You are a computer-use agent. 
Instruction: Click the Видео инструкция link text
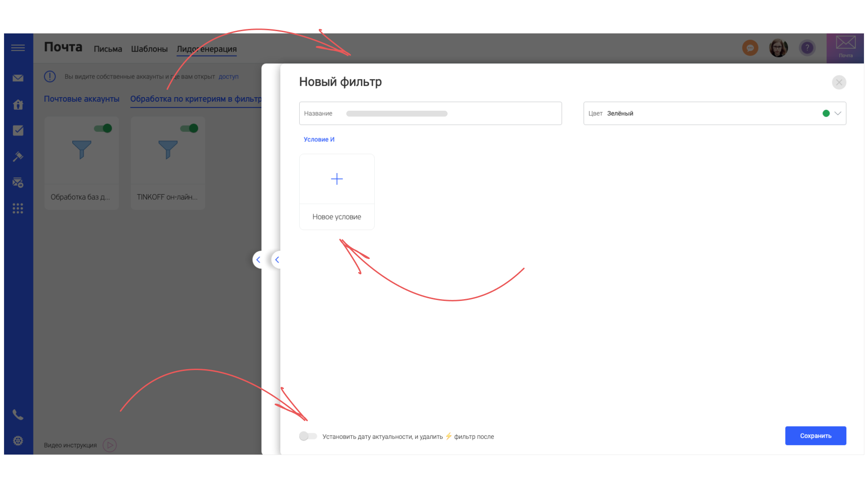(70, 445)
